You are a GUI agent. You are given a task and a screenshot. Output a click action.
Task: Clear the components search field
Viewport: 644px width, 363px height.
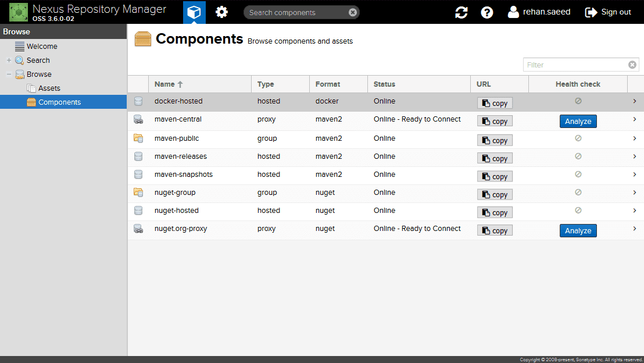point(352,12)
